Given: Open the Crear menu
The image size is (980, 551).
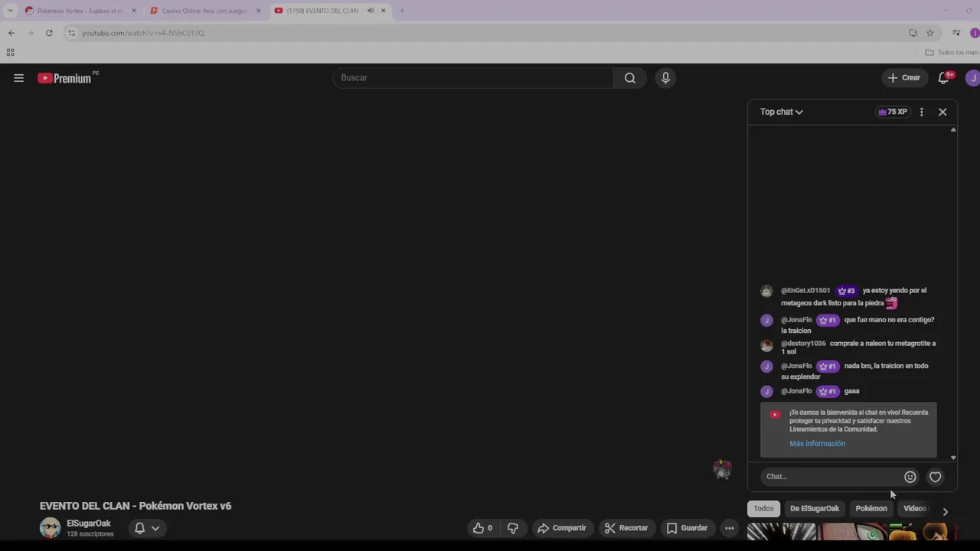Looking at the screenshot, I should pos(904,78).
